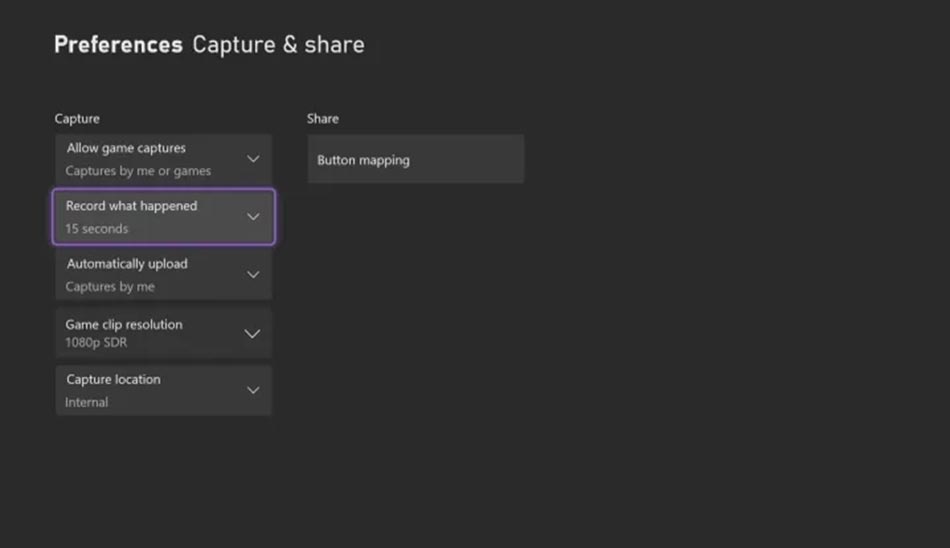Click the 1080p SDR value text
Viewport: 950px width, 548px height.
tap(96, 342)
